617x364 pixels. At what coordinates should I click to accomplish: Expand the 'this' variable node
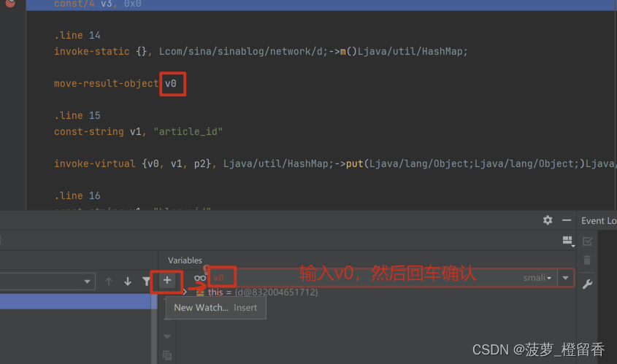pyautogui.click(x=185, y=292)
